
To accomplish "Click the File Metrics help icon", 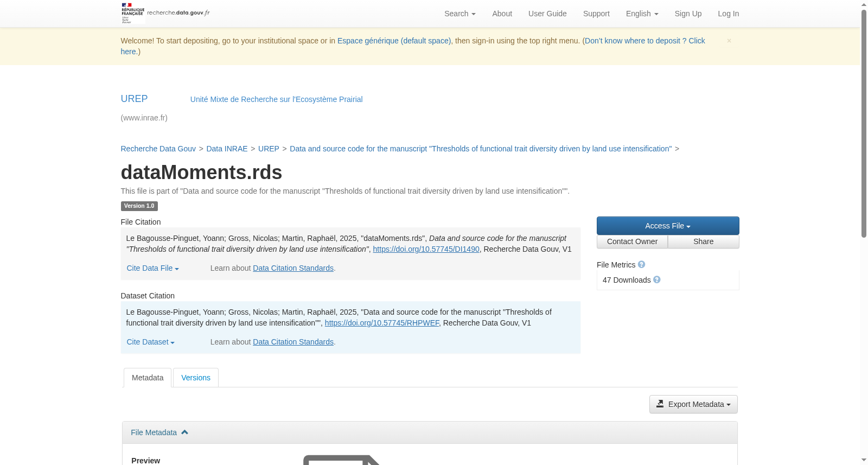I will point(641,264).
